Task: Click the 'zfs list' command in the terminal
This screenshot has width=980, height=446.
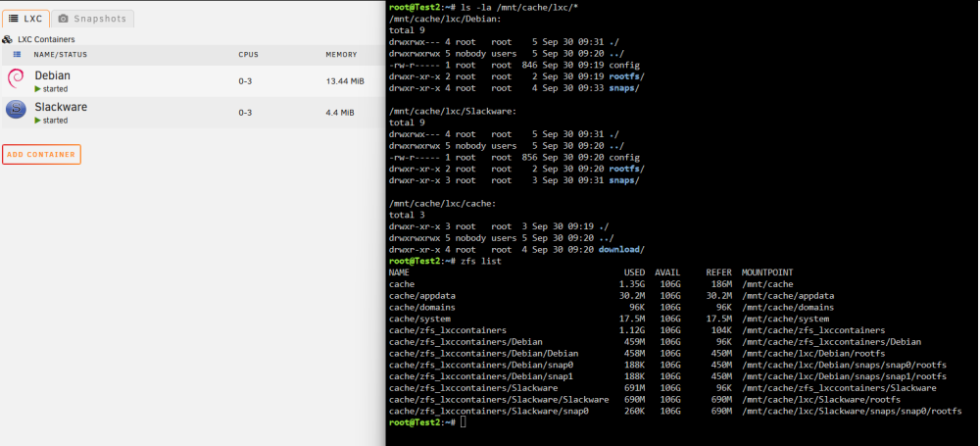Action: (x=480, y=261)
